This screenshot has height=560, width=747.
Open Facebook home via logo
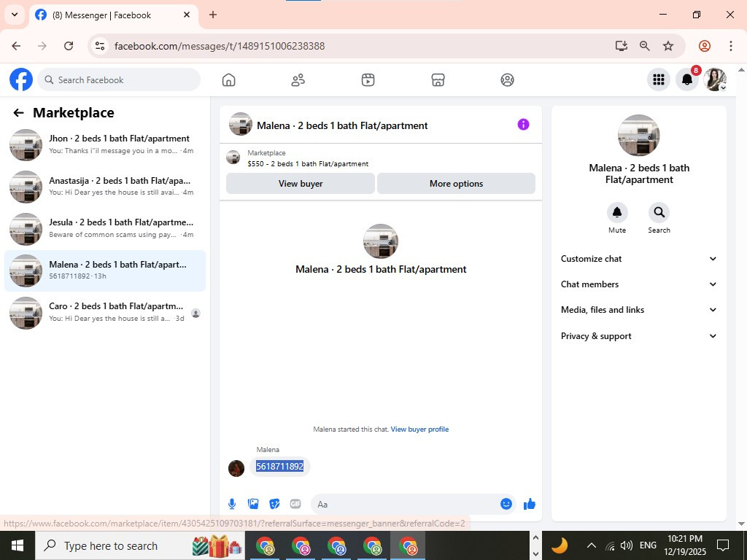coord(21,79)
